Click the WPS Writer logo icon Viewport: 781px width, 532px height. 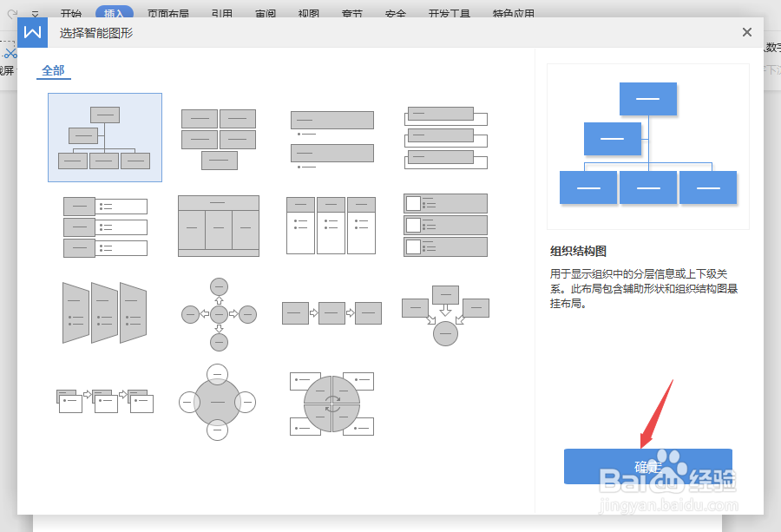point(31,32)
